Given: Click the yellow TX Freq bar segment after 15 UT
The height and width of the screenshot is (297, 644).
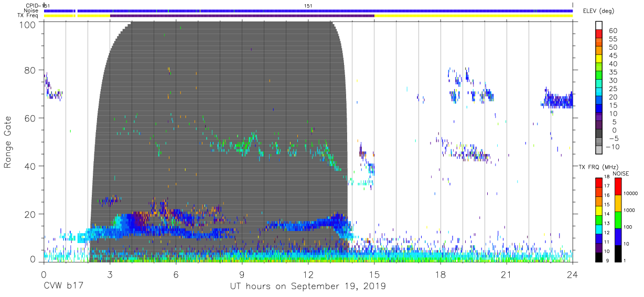Looking at the screenshot, I should pos(473,16).
